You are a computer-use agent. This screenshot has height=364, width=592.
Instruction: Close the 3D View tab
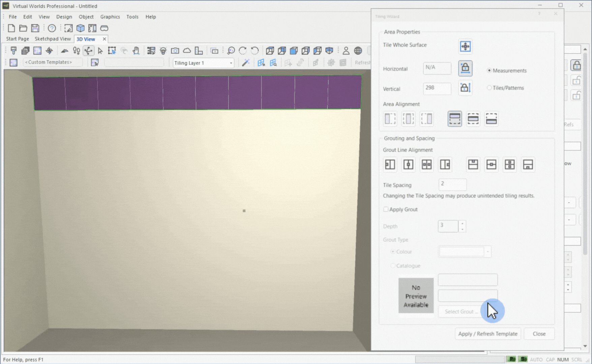(105, 39)
